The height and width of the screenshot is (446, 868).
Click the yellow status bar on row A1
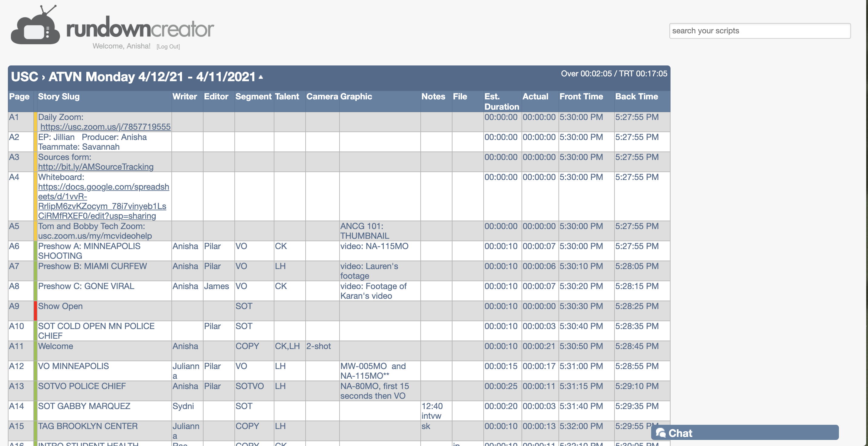35,122
